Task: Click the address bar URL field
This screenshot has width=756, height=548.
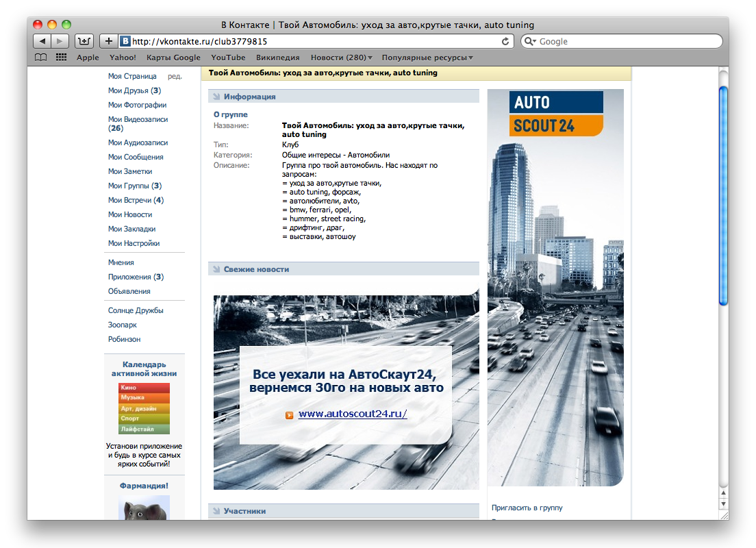Action: [316, 41]
